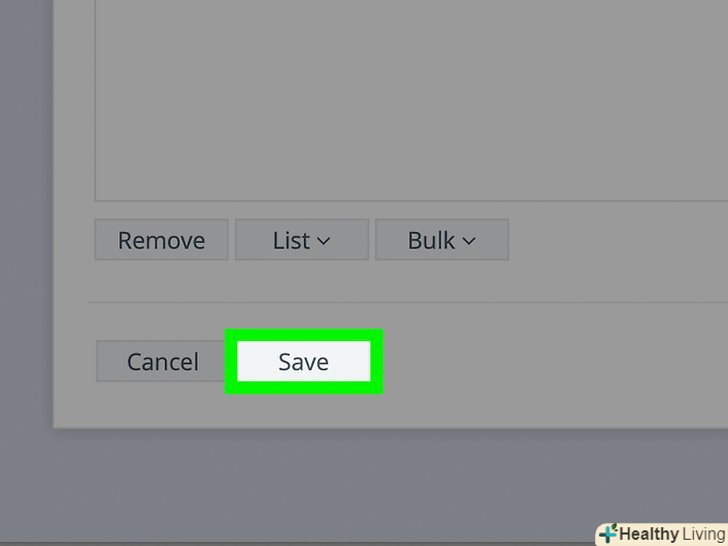Viewport: 728px width, 546px height.
Task: Open the Bulk dropdown menu
Action: [x=442, y=240]
